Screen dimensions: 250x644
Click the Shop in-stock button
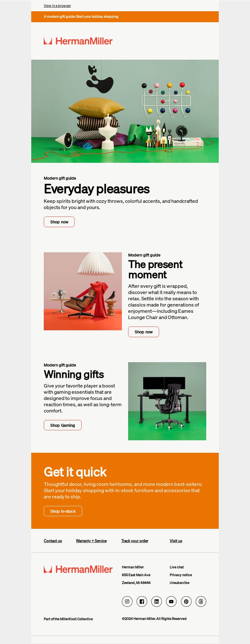click(63, 511)
